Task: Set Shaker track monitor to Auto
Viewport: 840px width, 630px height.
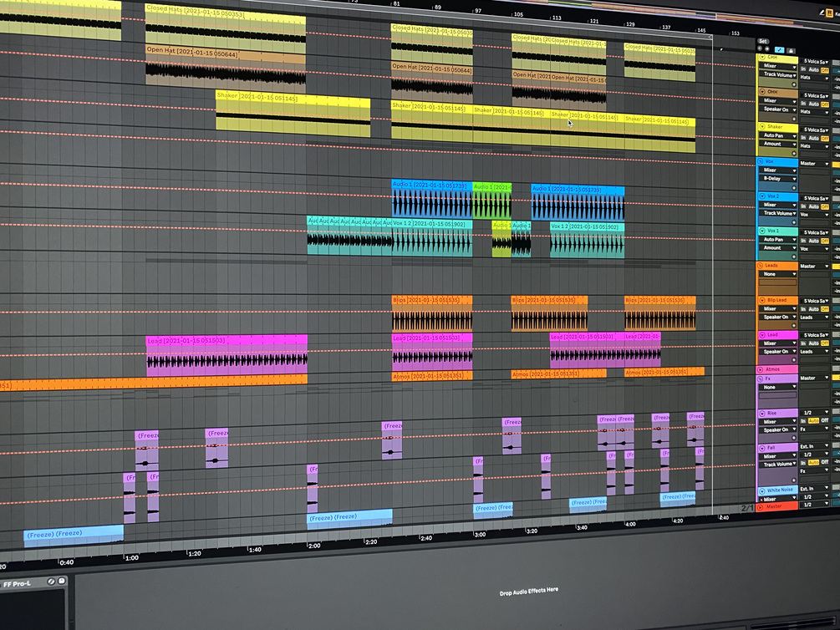Action: [814, 138]
